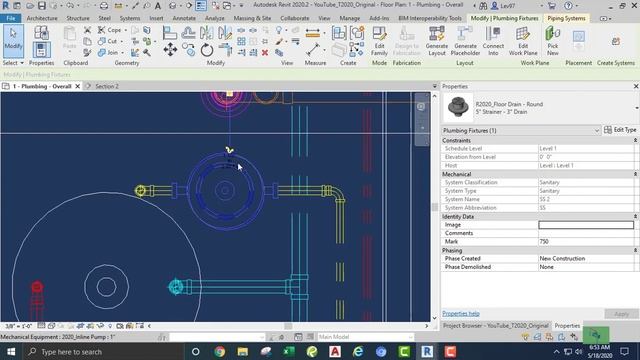Click the Properties help link
Image resolution: width=640 pixels, height=360 pixels.
coord(461,313)
